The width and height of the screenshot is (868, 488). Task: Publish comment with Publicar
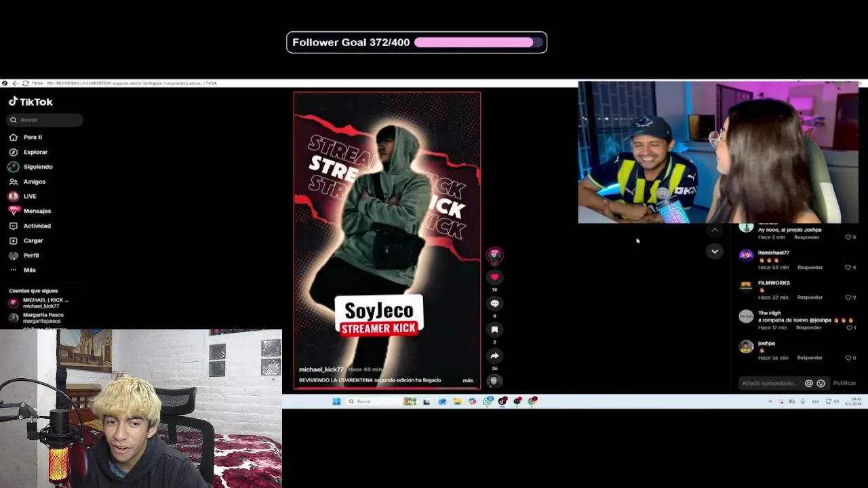(x=844, y=383)
